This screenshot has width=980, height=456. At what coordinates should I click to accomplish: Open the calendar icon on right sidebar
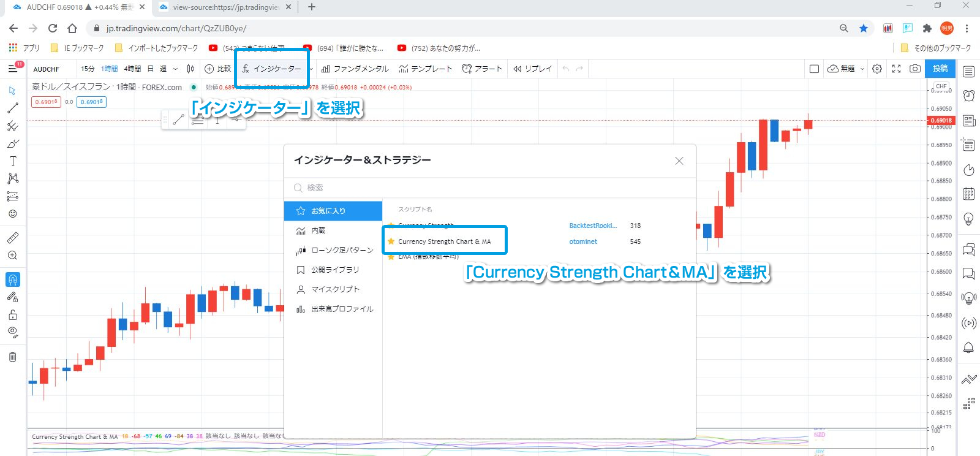(x=968, y=194)
